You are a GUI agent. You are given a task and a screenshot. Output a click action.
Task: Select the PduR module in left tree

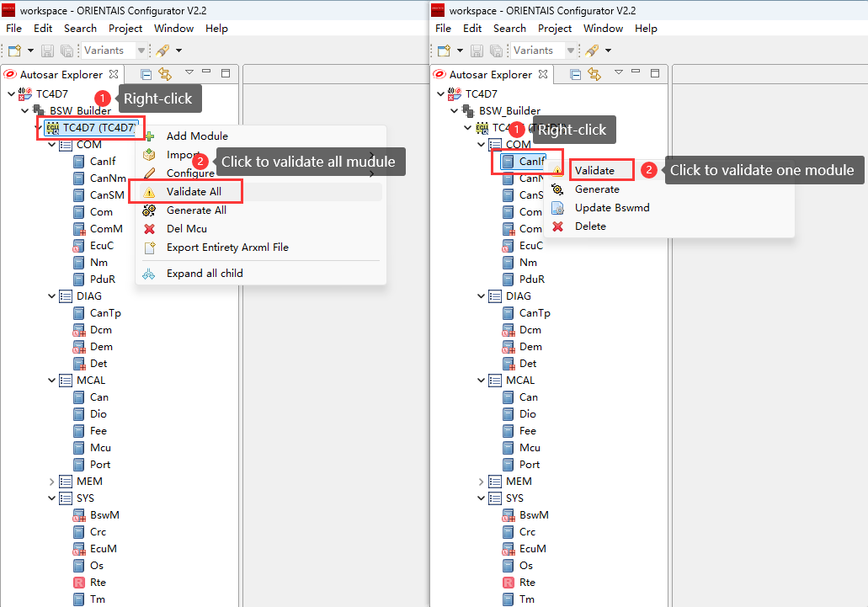(102, 280)
